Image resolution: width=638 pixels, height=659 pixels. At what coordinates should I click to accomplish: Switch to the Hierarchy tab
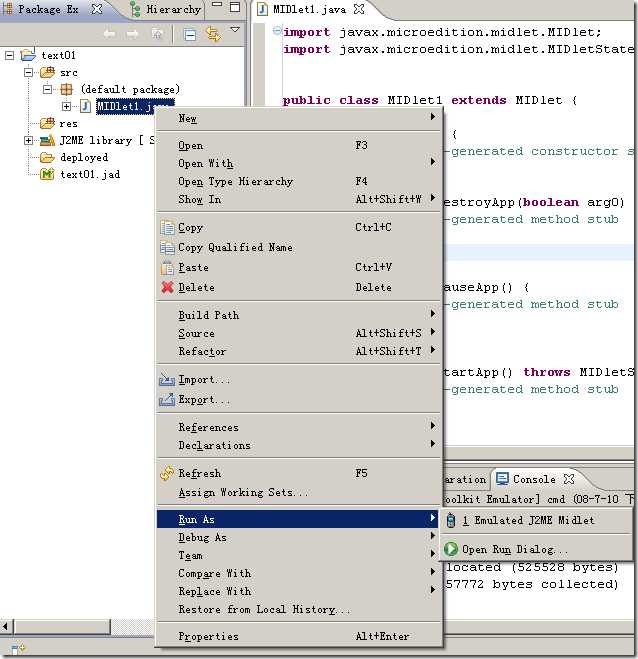tap(166, 9)
